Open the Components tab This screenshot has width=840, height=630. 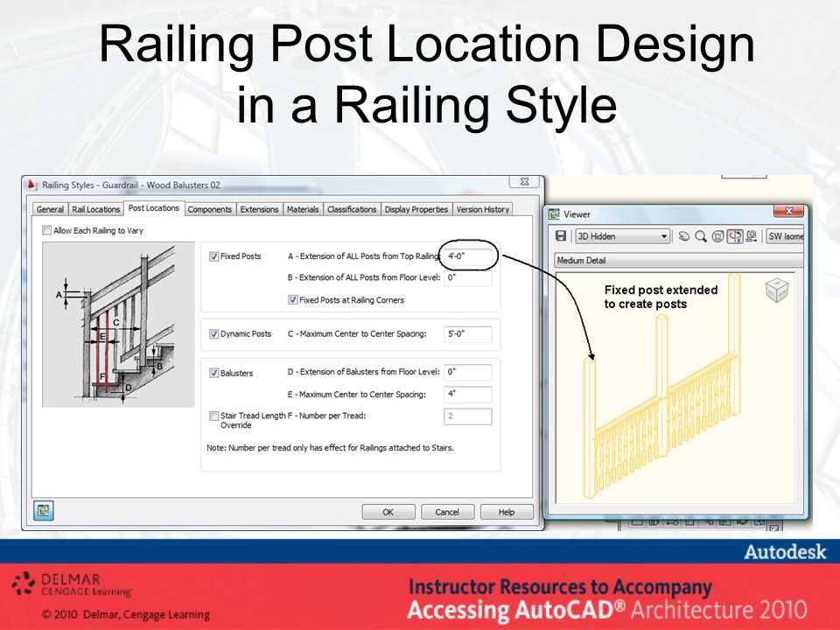(209, 209)
